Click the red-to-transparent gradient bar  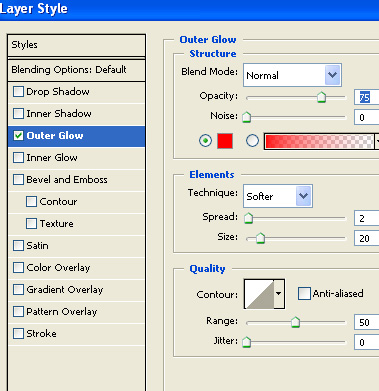(x=319, y=141)
